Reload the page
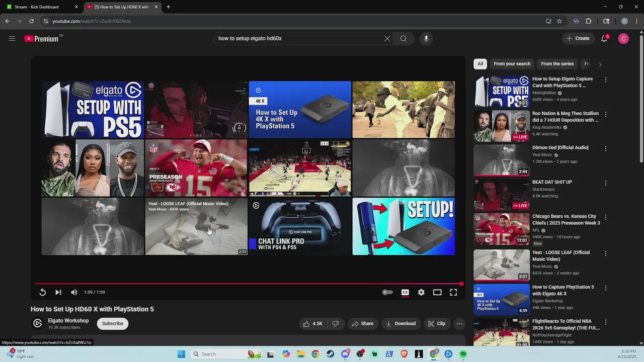This screenshot has height=362, width=644. point(31,21)
